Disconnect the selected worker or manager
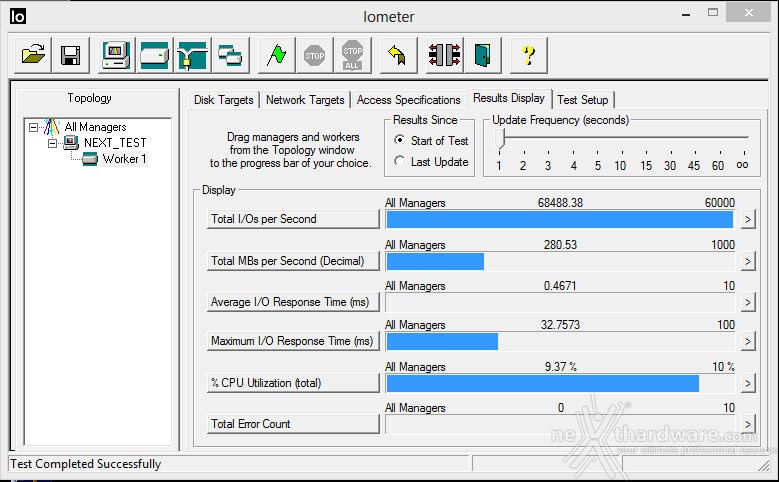This screenshot has height=482, width=779. tap(444, 55)
